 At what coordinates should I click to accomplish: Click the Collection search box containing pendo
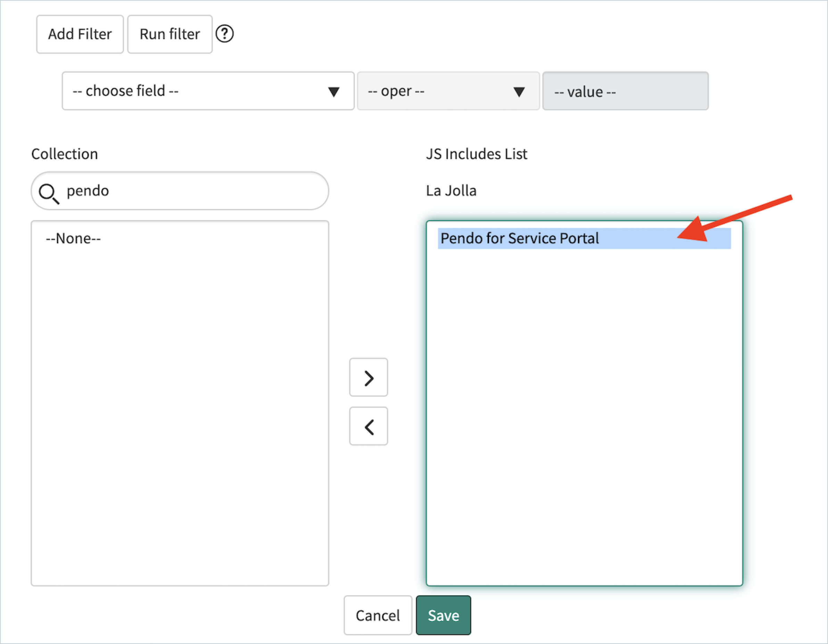click(180, 191)
